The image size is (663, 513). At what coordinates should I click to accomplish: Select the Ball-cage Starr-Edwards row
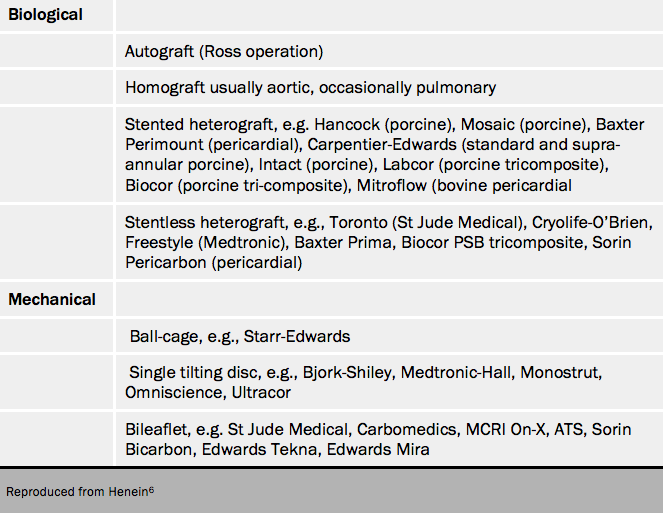[240, 336]
